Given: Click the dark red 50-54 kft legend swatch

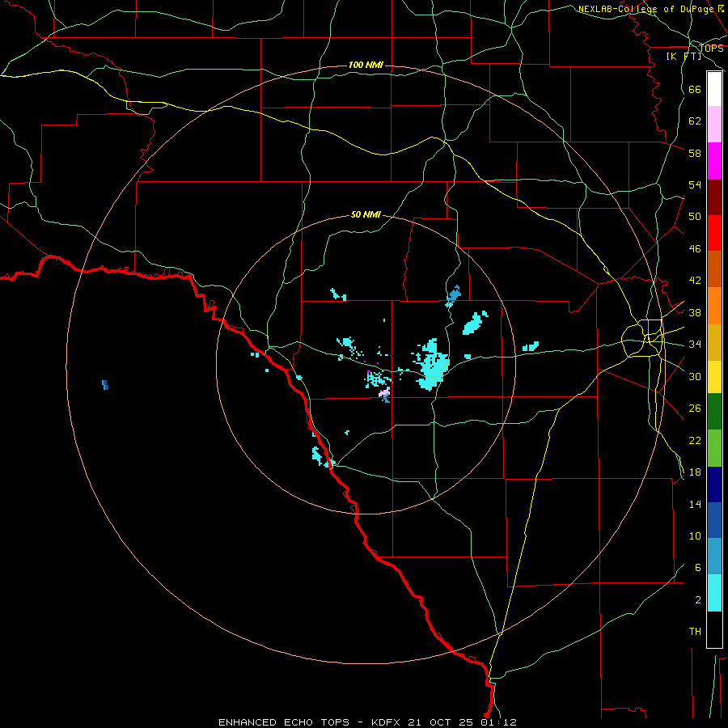Looking at the screenshot, I should point(714,197).
